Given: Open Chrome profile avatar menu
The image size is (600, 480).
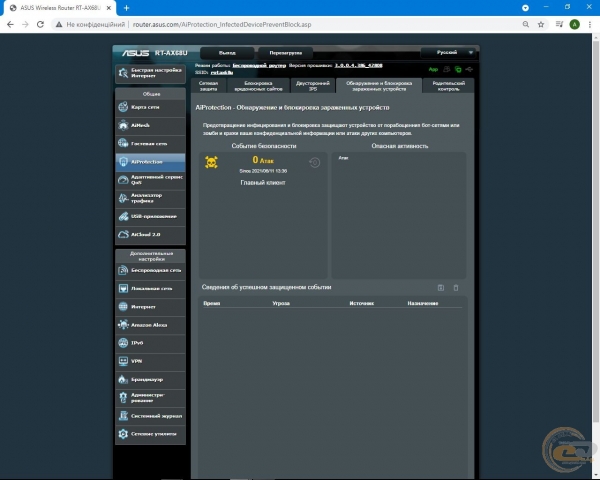Looking at the screenshot, I should (574, 24).
